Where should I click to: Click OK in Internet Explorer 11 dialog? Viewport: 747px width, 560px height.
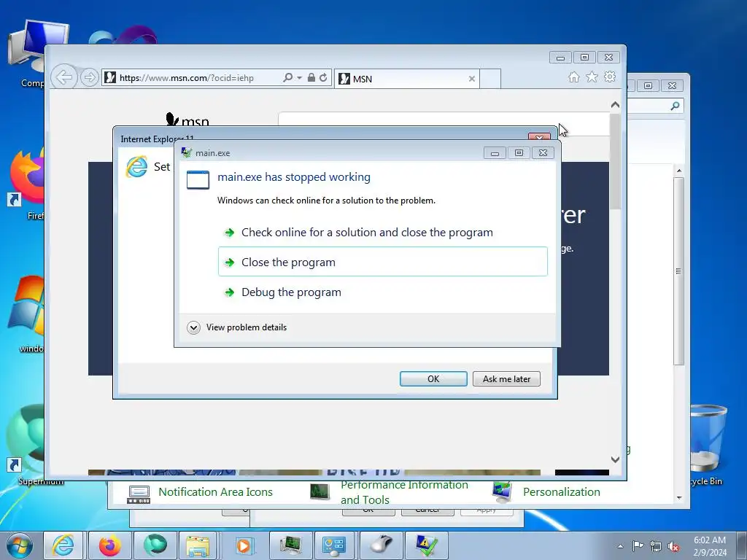pyautogui.click(x=433, y=378)
